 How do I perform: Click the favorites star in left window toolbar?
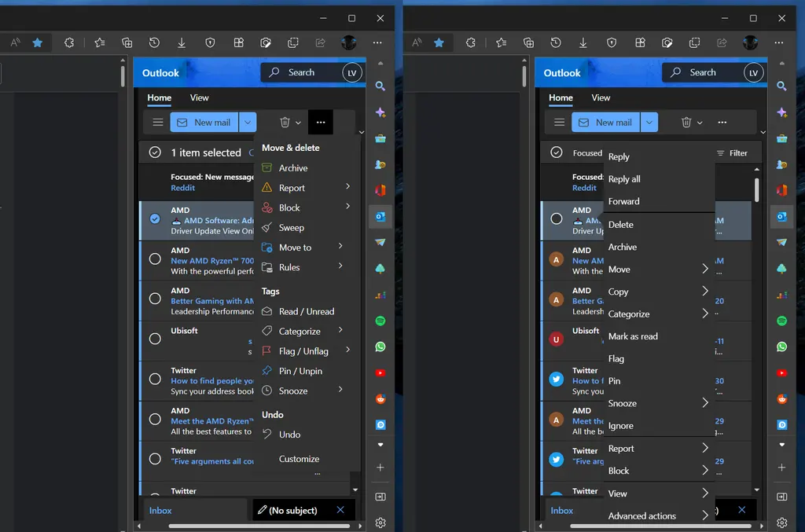[38, 43]
